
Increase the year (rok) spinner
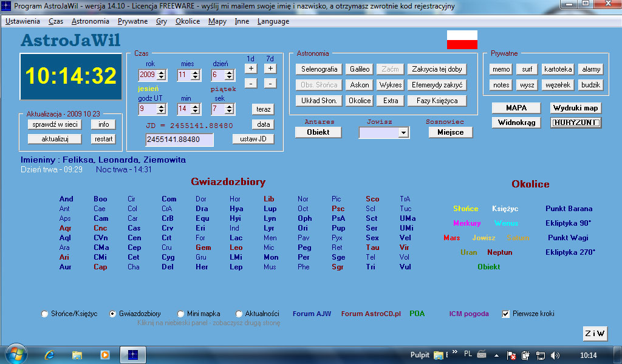coord(161,72)
